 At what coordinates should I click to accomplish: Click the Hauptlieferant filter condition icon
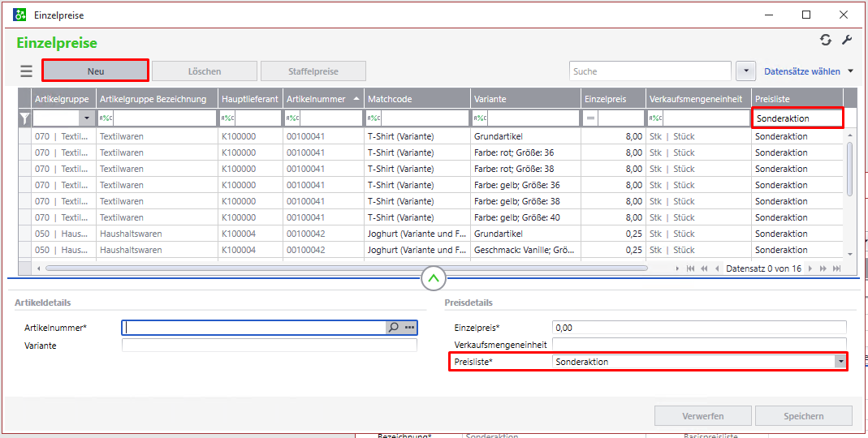coord(227,118)
